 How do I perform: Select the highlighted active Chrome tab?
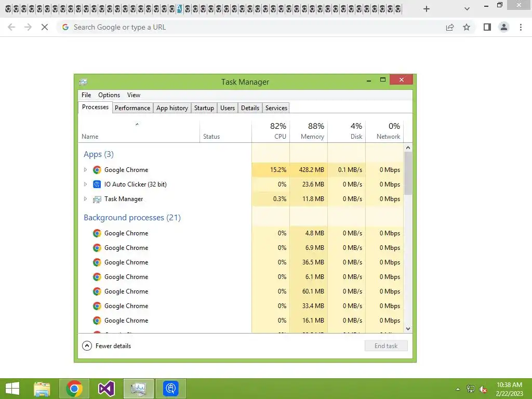click(x=180, y=9)
